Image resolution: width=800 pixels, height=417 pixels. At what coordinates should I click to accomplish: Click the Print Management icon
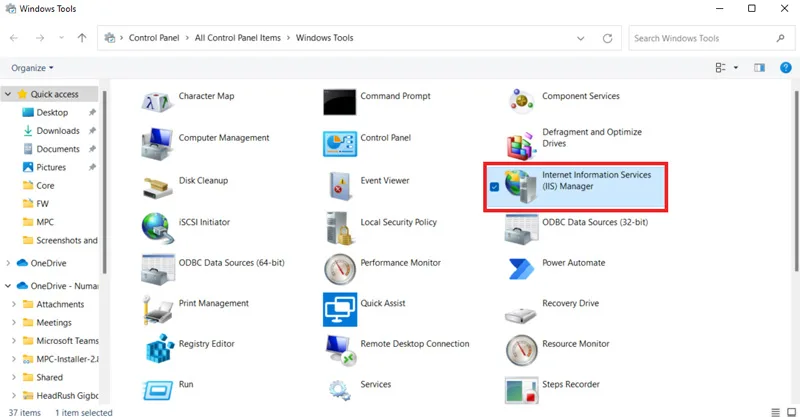(157, 309)
